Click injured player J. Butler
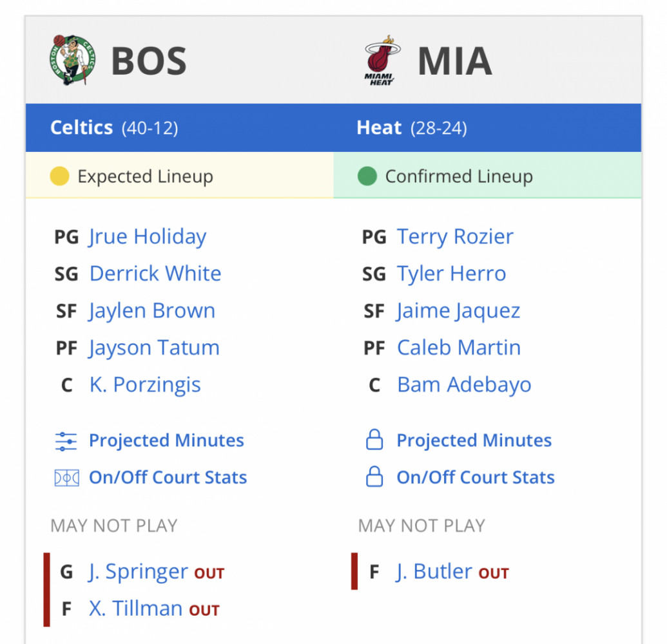The width and height of the screenshot is (667, 644). tap(434, 572)
